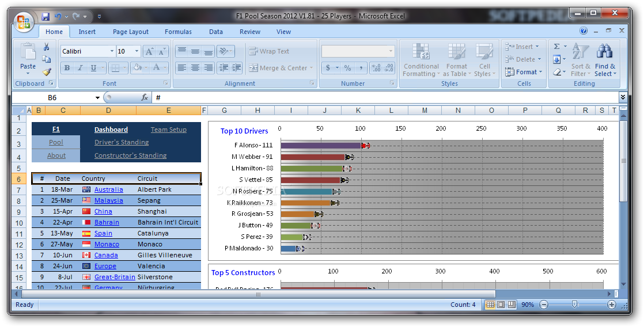Screen dimensions: 644x327
Task: Toggle italic formatting
Action: (80, 68)
